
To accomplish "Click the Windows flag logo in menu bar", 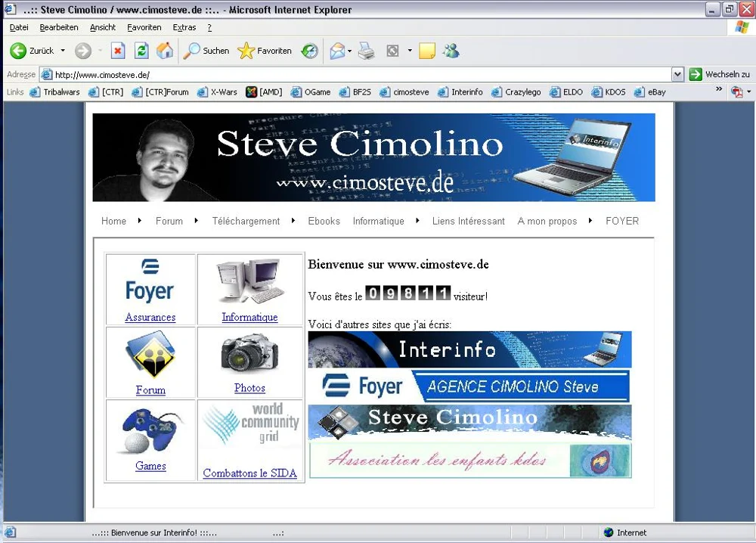I will tap(742, 27).
